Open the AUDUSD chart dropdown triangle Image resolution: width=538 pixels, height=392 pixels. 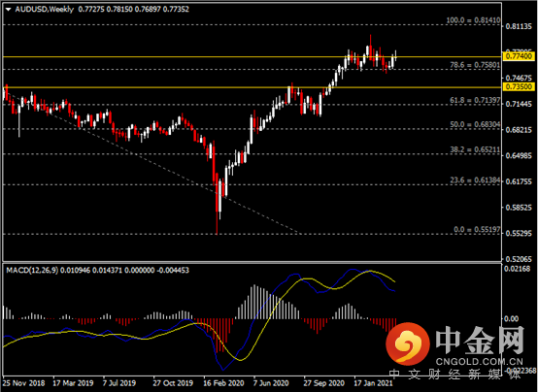tap(8, 10)
